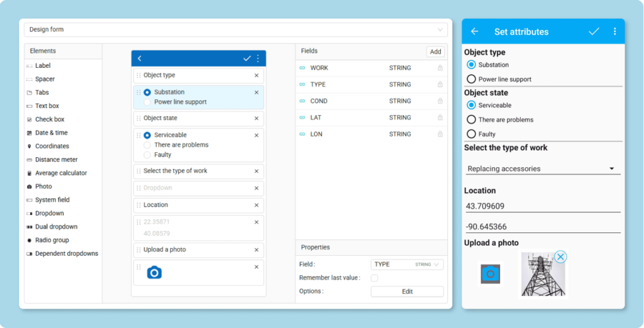
Task: Select the Dual dropdown element icon
Action: (x=29, y=227)
